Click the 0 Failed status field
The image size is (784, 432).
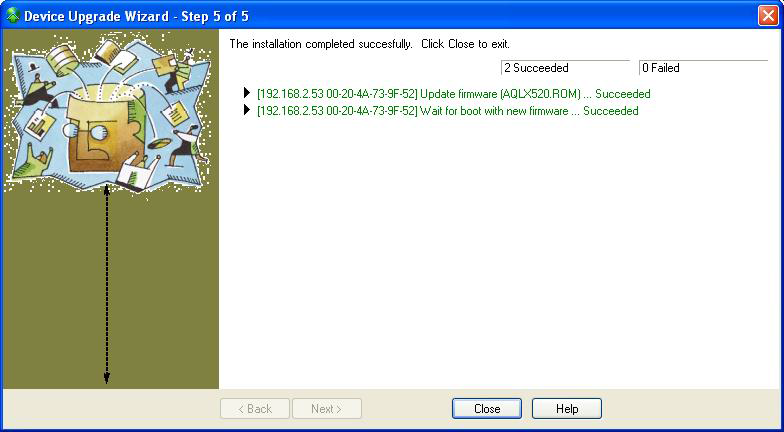[x=704, y=68]
